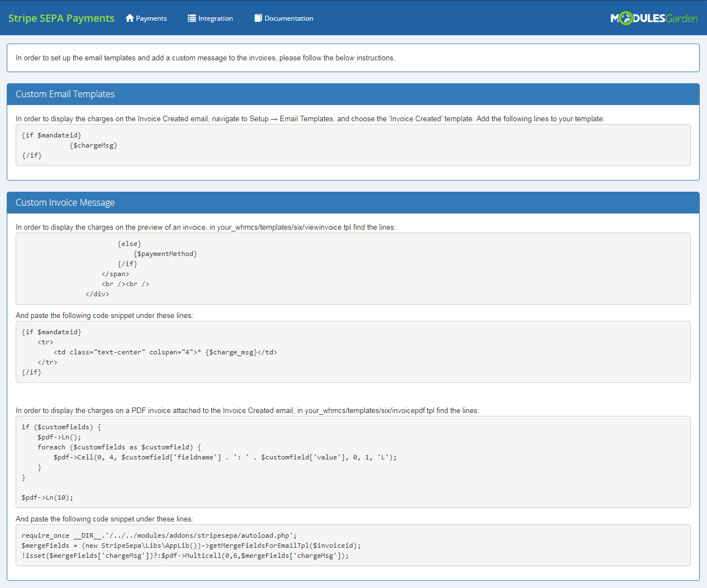The width and height of the screenshot is (707, 588).
Task: Click the Custom Email Templates heading
Action: tap(65, 94)
